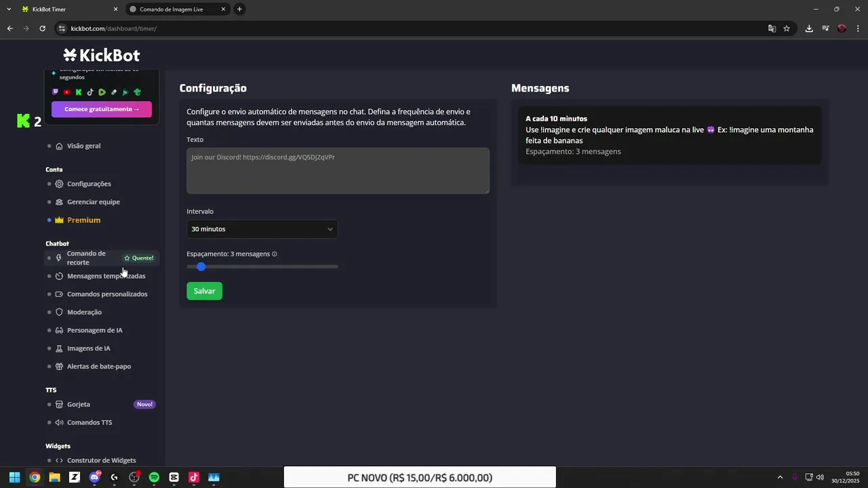Click the Configurações gear icon

click(x=60, y=184)
